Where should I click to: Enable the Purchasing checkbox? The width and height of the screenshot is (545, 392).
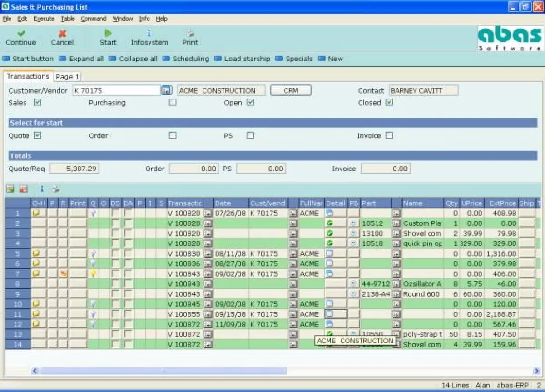tap(173, 103)
